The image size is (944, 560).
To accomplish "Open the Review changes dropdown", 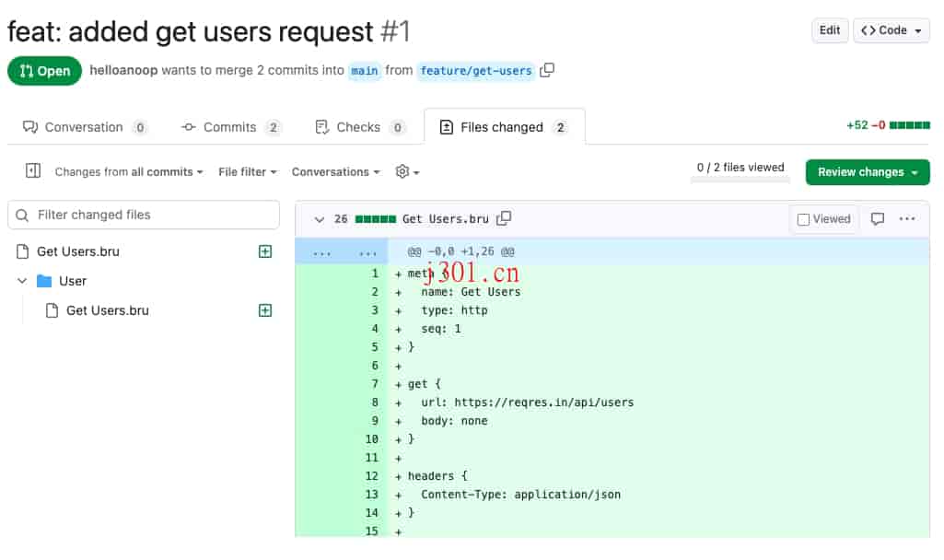I will (x=867, y=171).
